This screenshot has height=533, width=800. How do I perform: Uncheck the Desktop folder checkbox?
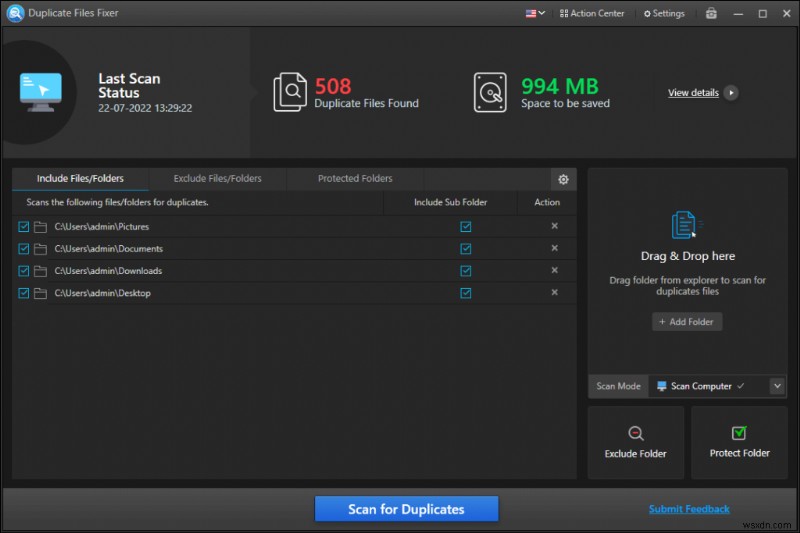[x=23, y=293]
